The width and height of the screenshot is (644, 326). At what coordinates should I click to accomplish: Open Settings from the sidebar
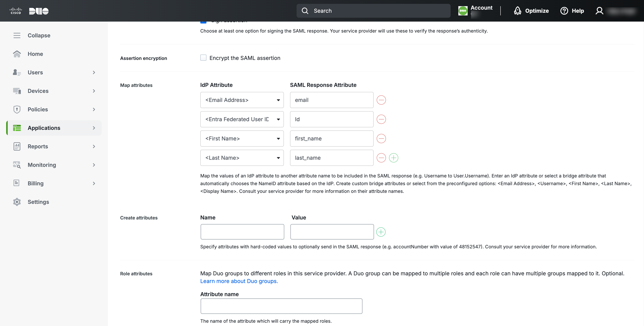coord(17,202)
